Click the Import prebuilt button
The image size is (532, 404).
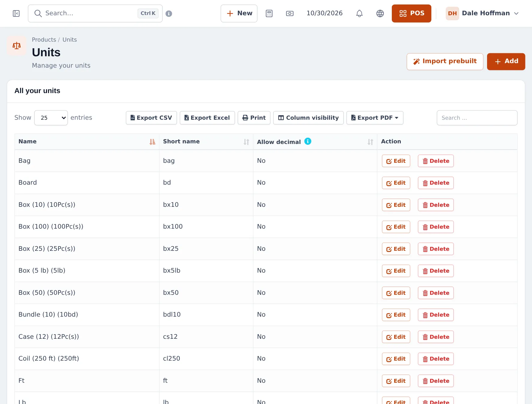pos(445,62)
